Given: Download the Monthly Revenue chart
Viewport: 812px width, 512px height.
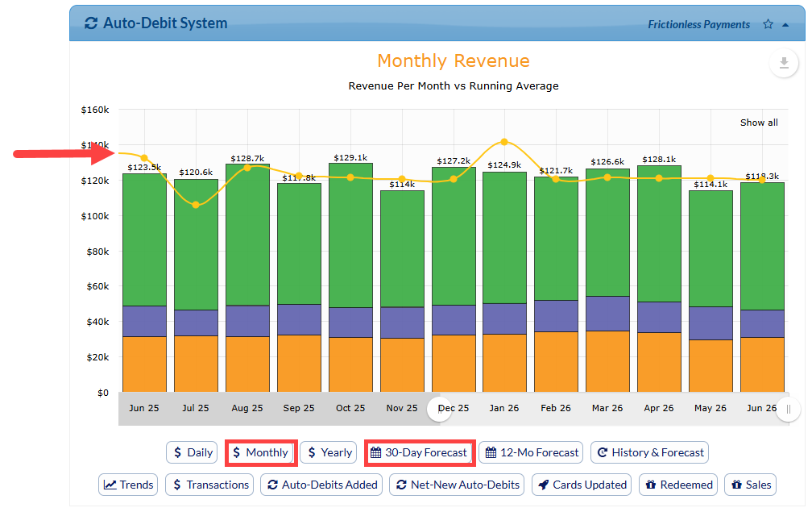Looking at the screenshot, I should 784,63.
